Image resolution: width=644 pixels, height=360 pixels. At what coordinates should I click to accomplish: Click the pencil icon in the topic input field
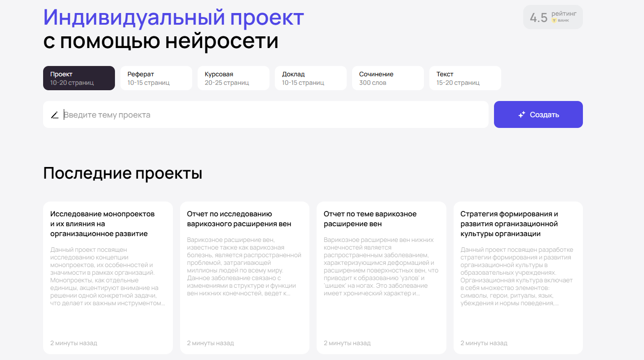point(55,115)
